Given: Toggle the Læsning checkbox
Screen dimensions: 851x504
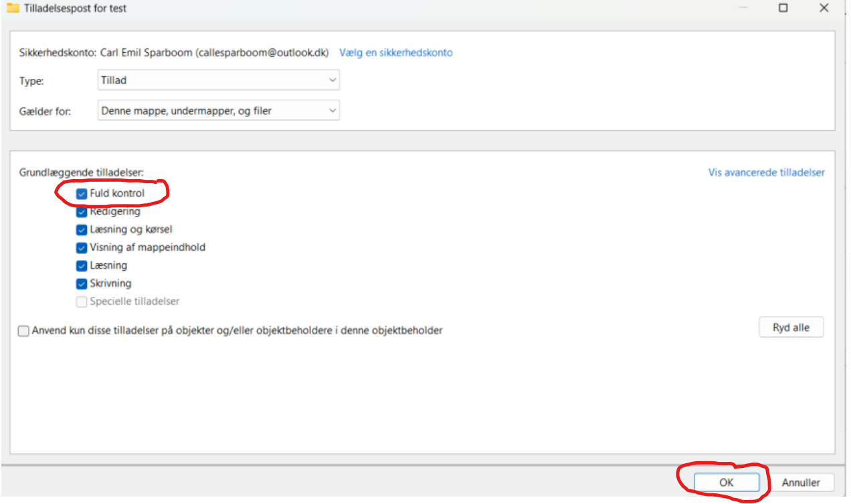Looking at the screenshot, I should tap(82, 266).
